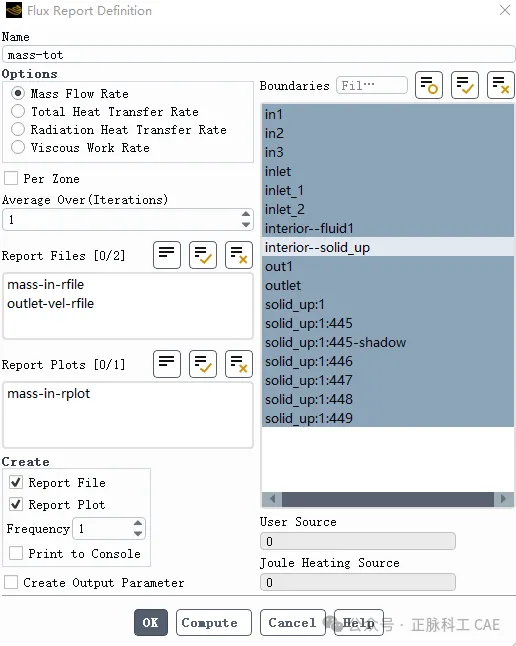
Task: Click the Compute button
Action: [213, 622]
